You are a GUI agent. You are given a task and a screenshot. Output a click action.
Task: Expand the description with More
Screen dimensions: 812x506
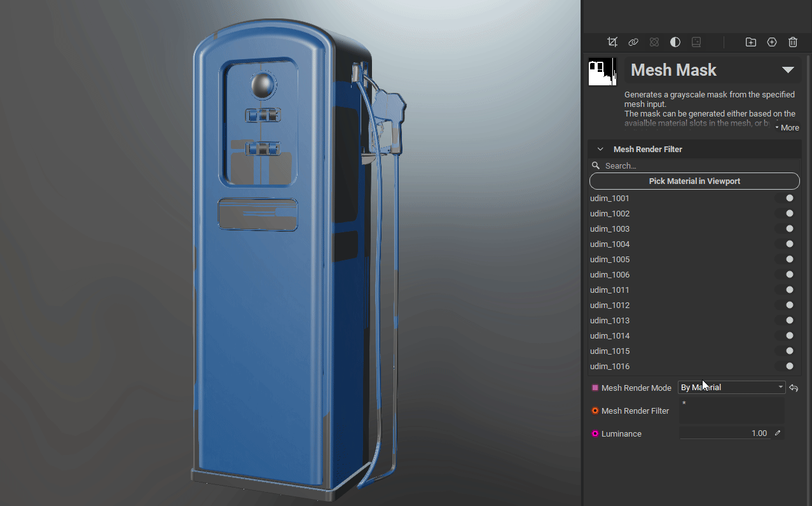[x=787, y=127]
